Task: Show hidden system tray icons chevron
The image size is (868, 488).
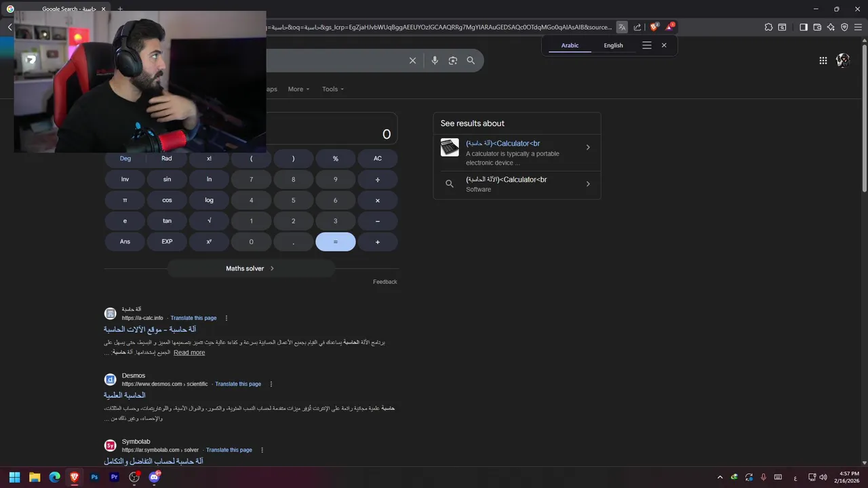Action: [x=720, y=477]
